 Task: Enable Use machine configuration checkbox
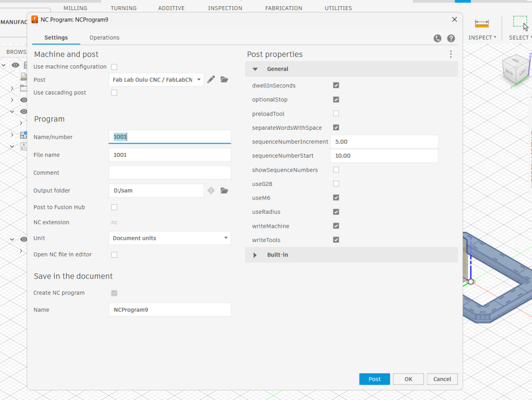(114, 67)
